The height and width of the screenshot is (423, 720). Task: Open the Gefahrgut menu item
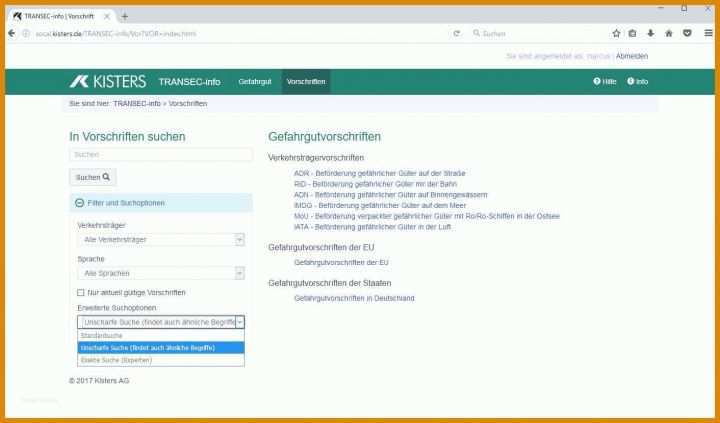click(255, 82)
